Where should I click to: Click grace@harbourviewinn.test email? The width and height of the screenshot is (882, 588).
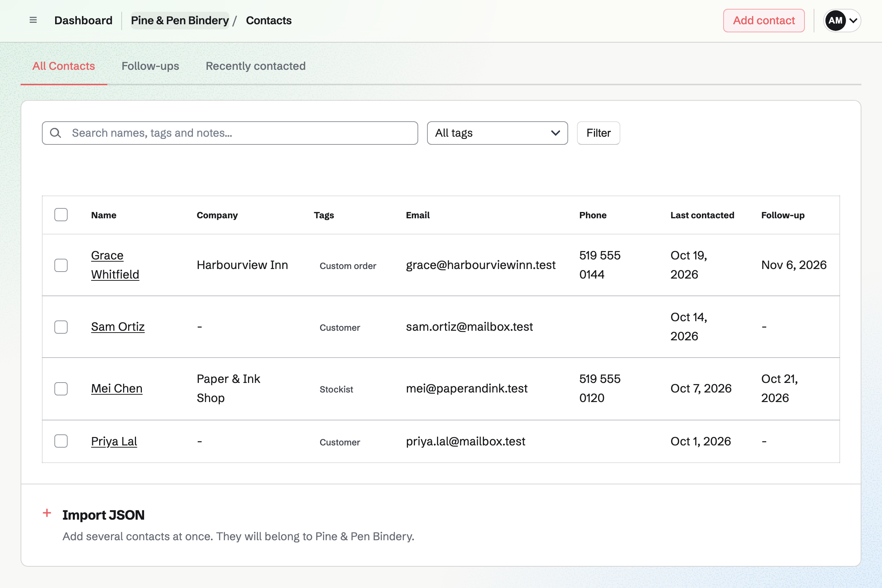(480, 265)
